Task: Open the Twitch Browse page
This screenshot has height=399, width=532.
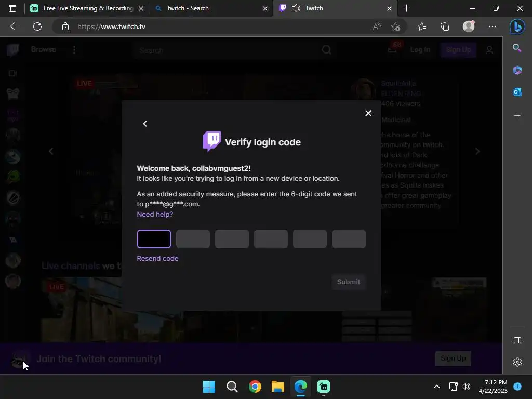Action: (x=44, y=49)
